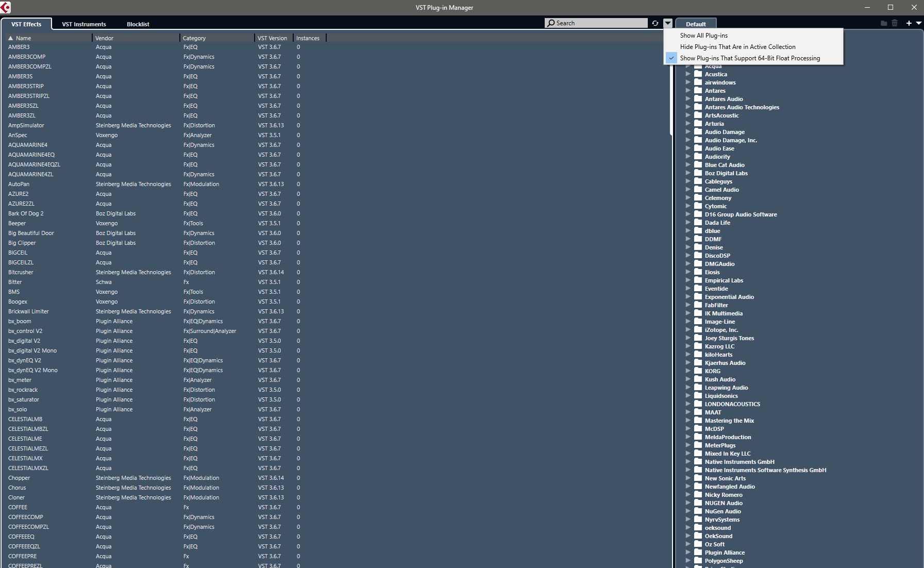Click the Celemony folder icon
Viewport: 924px width, 568px height.
coord(698,197)
